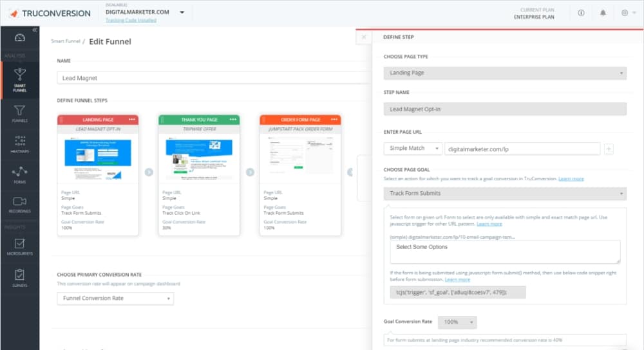Open the Funnel Conversion Rate dropdown

tap(115, 298)
